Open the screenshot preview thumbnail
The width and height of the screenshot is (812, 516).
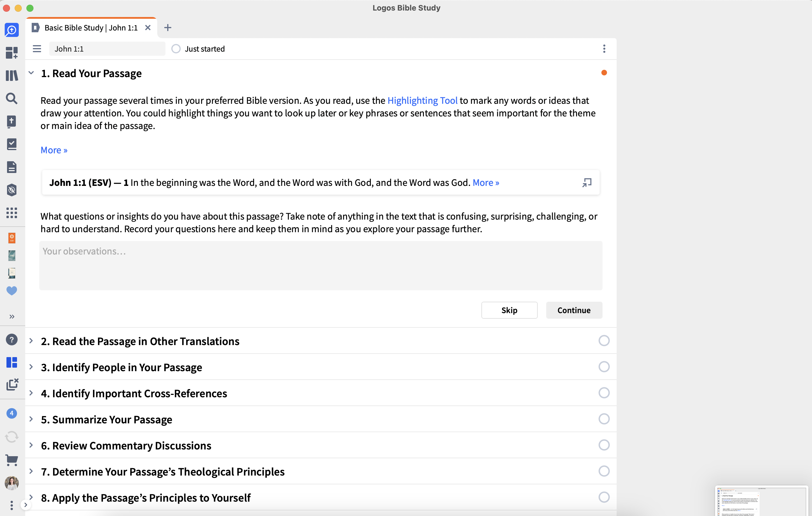(762, 501)
